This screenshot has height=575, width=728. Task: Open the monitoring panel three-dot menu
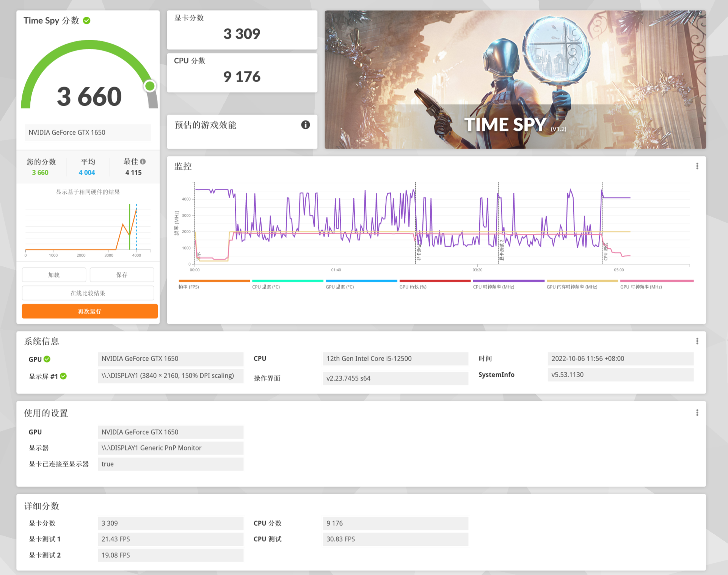697,166
